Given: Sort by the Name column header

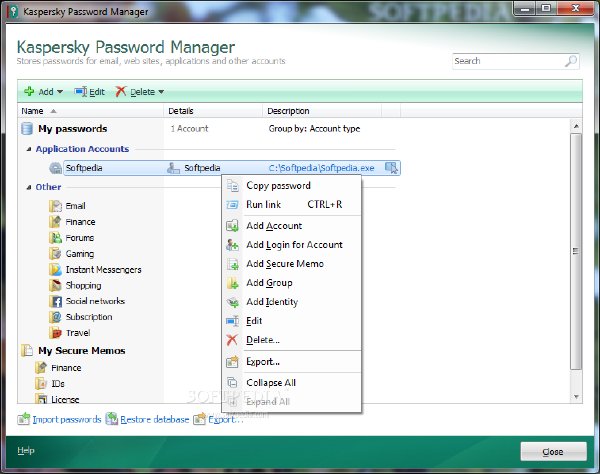Looking at the screenshot, I should pyautogui.click(x=91, y=111).
